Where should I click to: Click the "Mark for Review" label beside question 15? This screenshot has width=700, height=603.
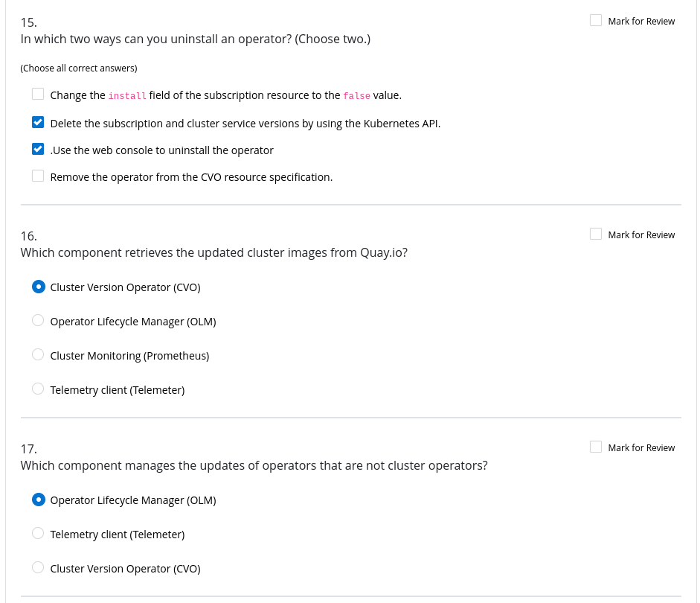pos(641,21)
